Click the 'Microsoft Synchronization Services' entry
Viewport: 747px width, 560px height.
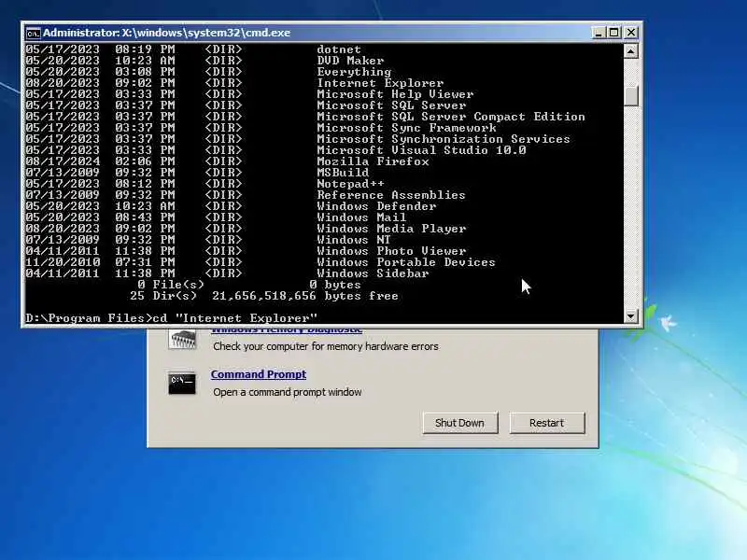pos(444,139)
